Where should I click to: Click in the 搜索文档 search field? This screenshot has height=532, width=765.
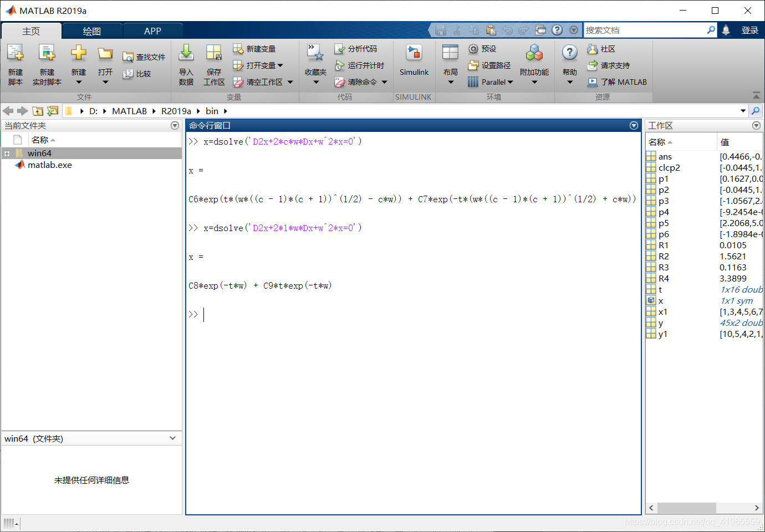coord(645,30)
